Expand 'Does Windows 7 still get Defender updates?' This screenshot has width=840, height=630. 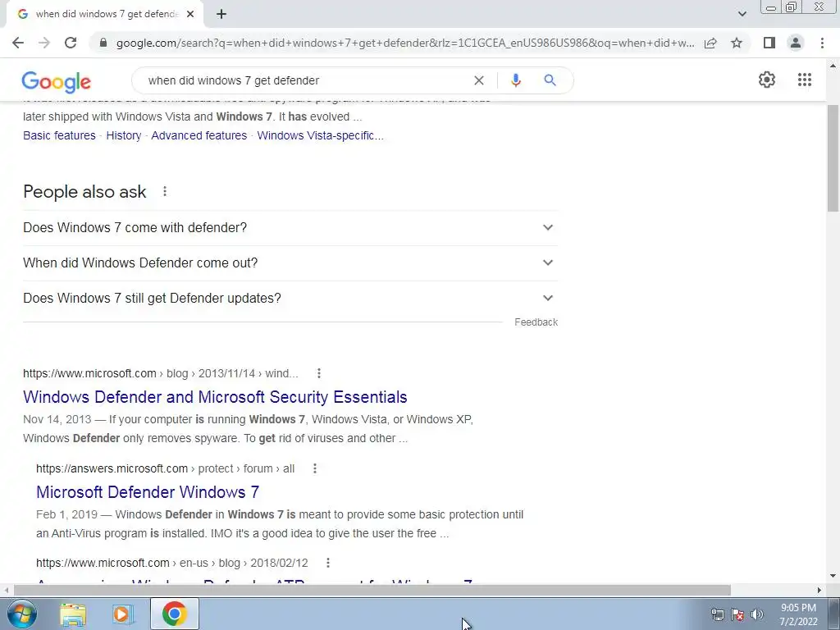tap(290, 299)
